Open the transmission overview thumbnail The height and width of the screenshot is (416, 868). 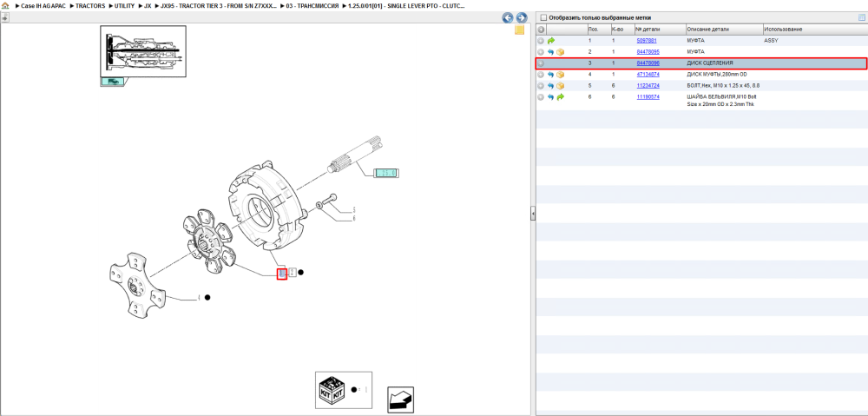(143, 51)
